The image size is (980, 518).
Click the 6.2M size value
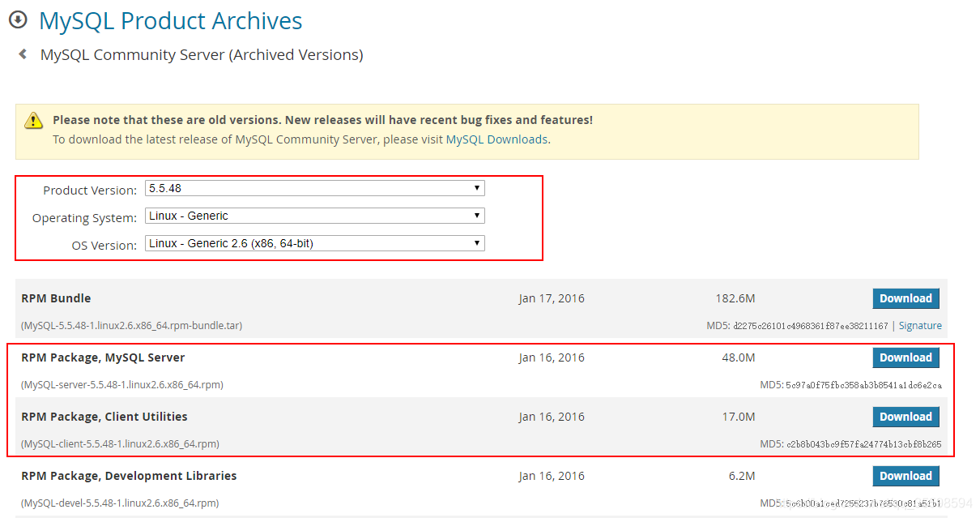(742, 476)
